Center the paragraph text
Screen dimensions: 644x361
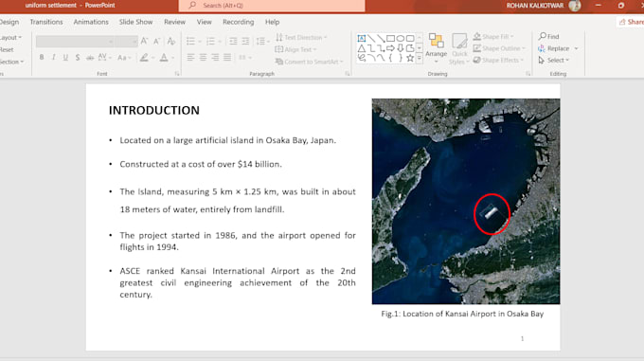pyautogui.click(x=203, y=58)
